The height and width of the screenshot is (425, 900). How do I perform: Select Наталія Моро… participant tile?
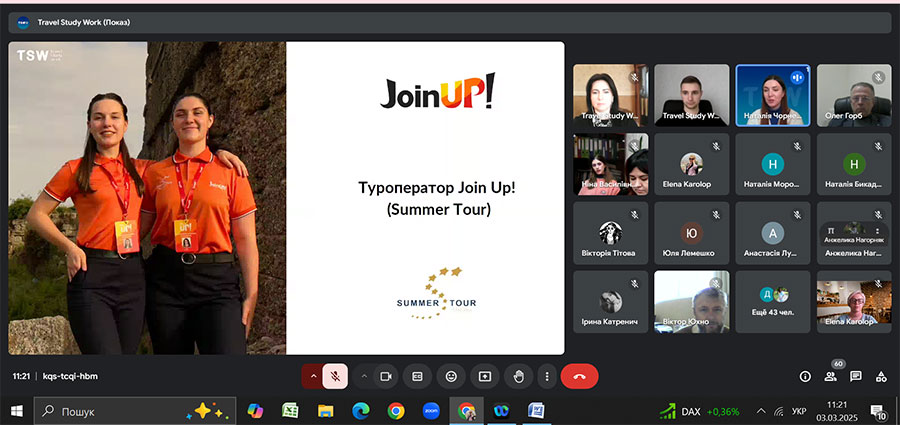click(x=773, y=164)
